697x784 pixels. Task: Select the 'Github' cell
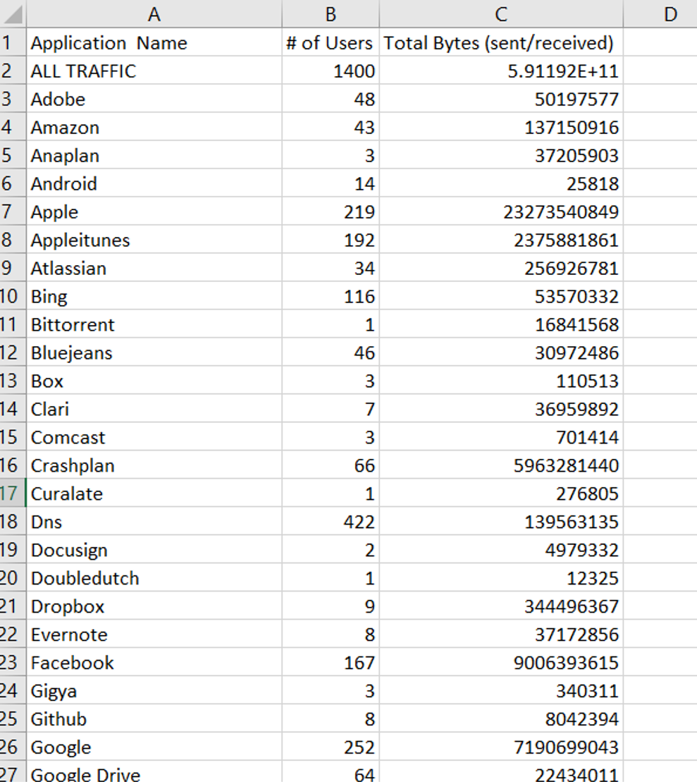[x=154, y=719]
